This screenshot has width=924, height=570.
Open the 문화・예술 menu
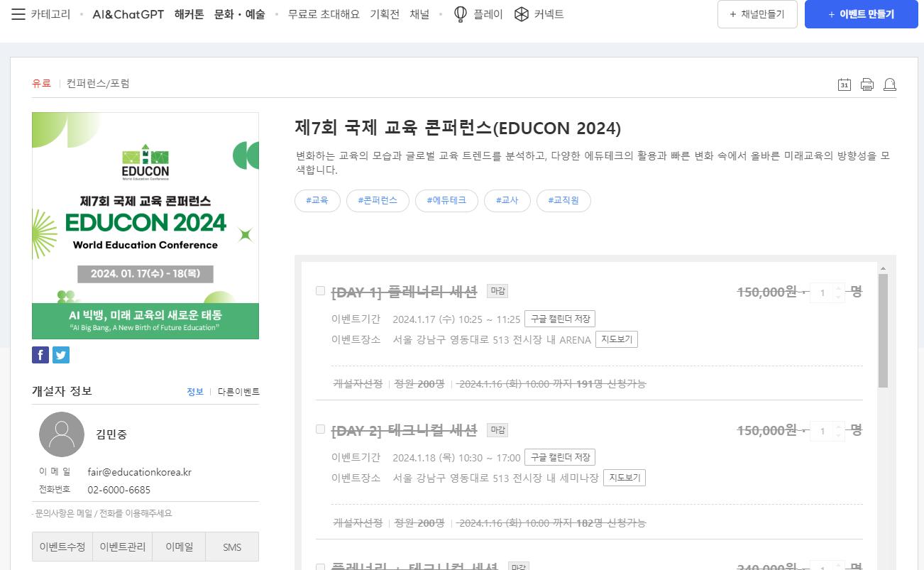[240, 14]
